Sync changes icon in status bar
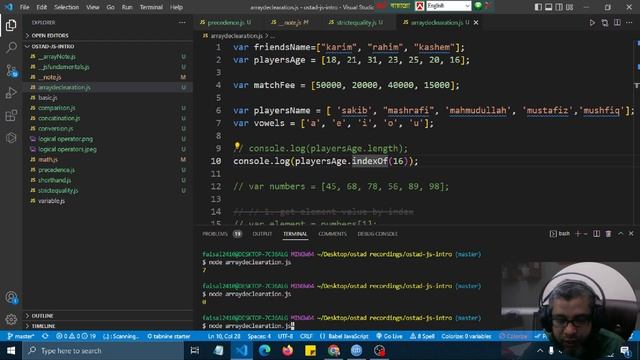The width and height of the screenshot is (640, 360). (x=45, y=336)
